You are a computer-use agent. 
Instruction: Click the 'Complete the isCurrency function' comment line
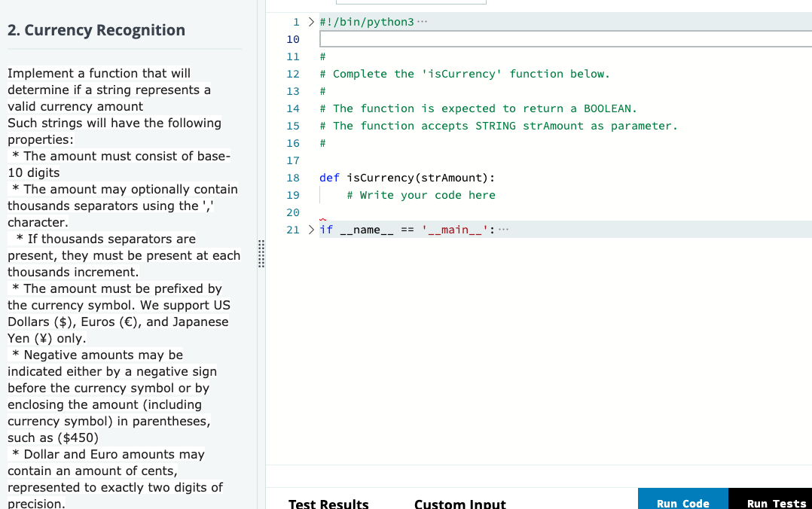coord(465,74)
